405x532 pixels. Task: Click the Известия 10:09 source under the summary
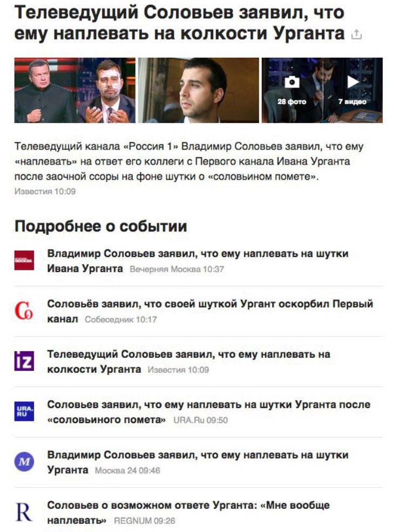(45, 192)
